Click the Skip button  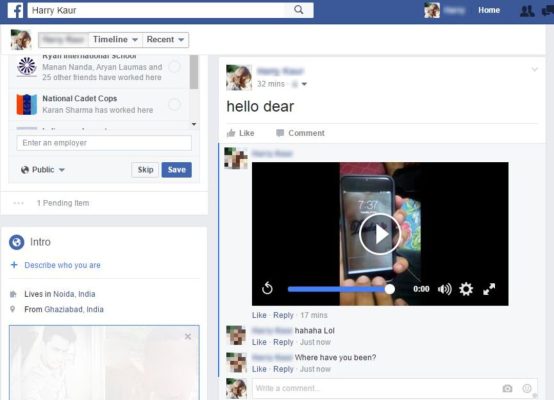[145, 170]
